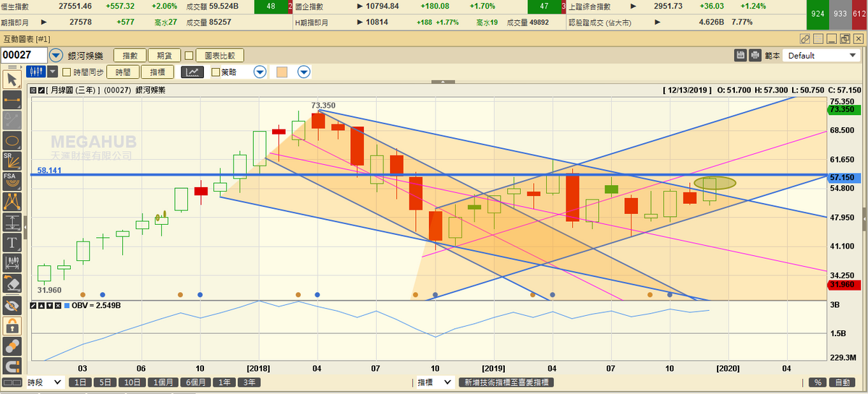Image resolution: width=868 pixels, height=394 pixels.
Task: Click the blue candlestick chart type icon
Action: point(35,72)
